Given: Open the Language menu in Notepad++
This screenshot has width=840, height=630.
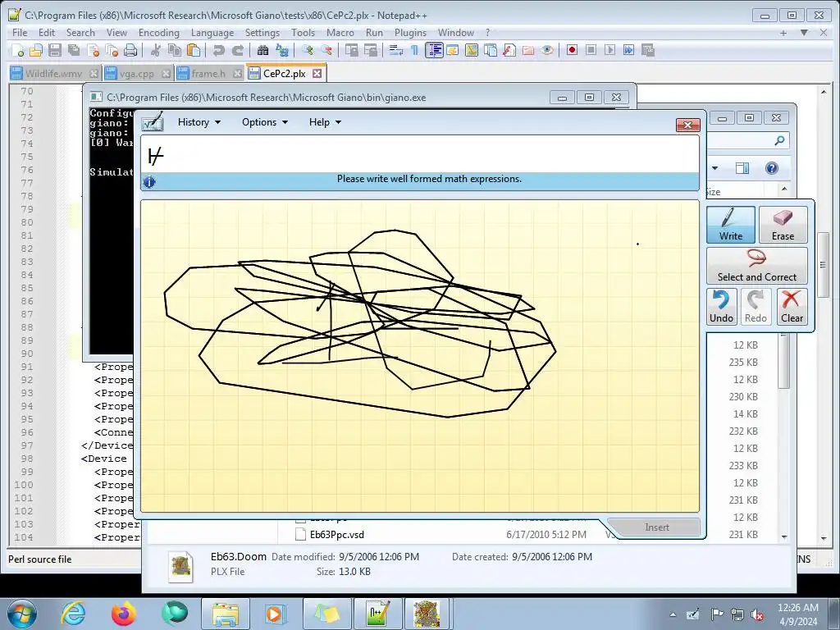Looking at the screenshot, I should pos(212,33).
